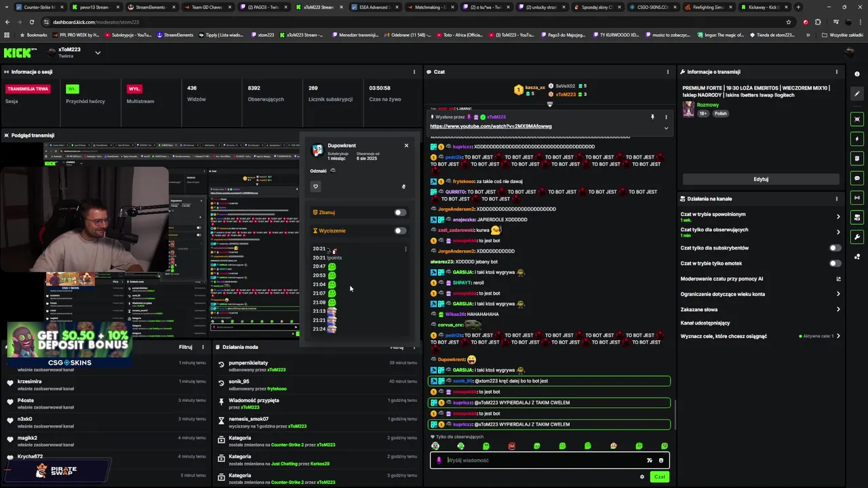Enable Czat w trybie tylko emotek
Screen dimensions: 868x488
835,263
